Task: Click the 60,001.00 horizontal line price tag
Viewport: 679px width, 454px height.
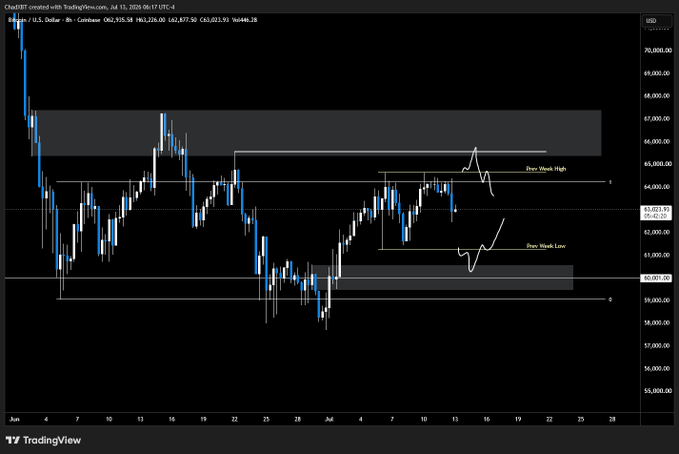Action: click(x=656, y=278)
